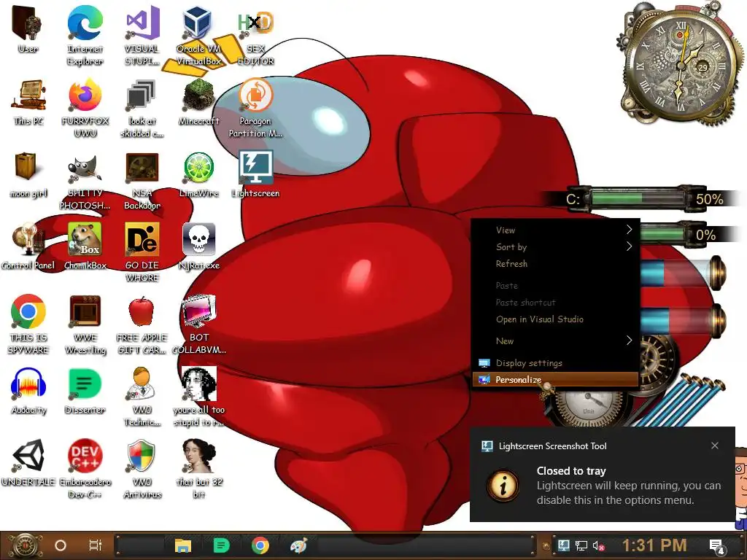Open File Explorer from the taskbar
This screenshot has width=747, height=560.
pos(182,545)
